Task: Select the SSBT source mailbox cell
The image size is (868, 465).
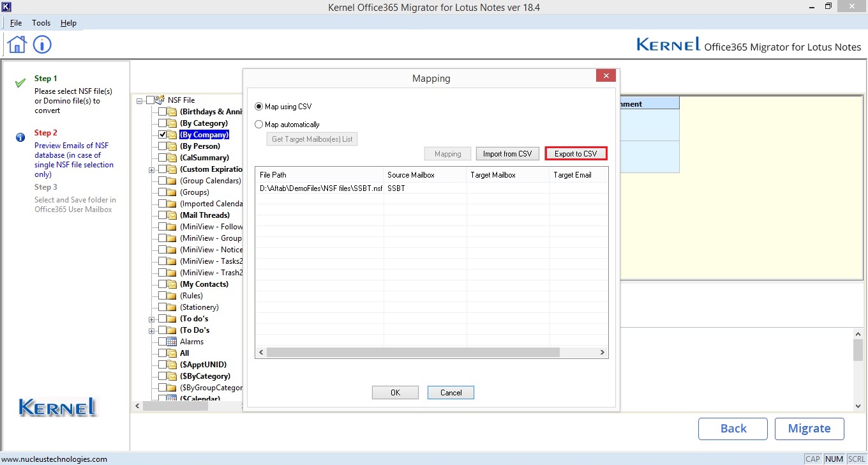Action: tap(425, 188)
